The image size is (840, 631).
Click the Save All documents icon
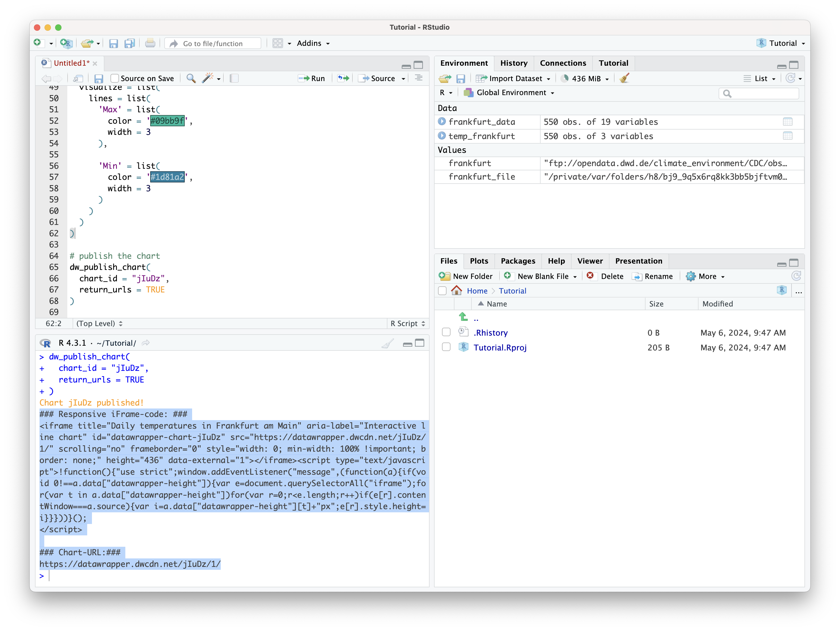click(x=130, y=43)
